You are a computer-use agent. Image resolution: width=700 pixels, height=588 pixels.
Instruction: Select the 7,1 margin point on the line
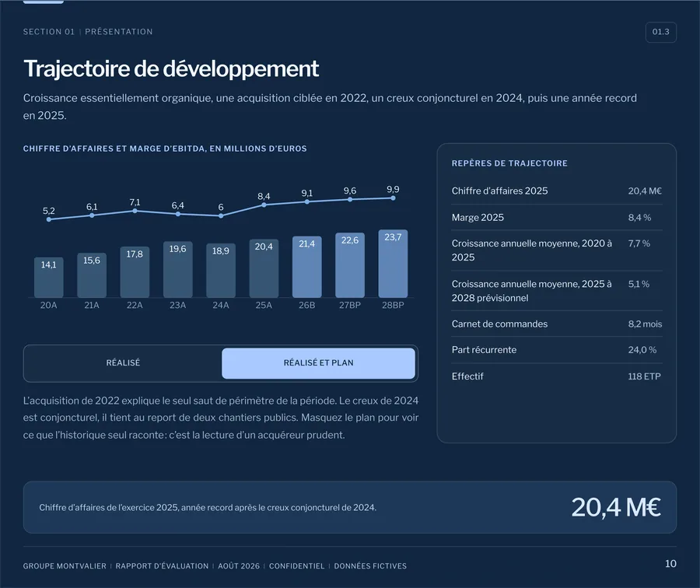coord(135,211)
